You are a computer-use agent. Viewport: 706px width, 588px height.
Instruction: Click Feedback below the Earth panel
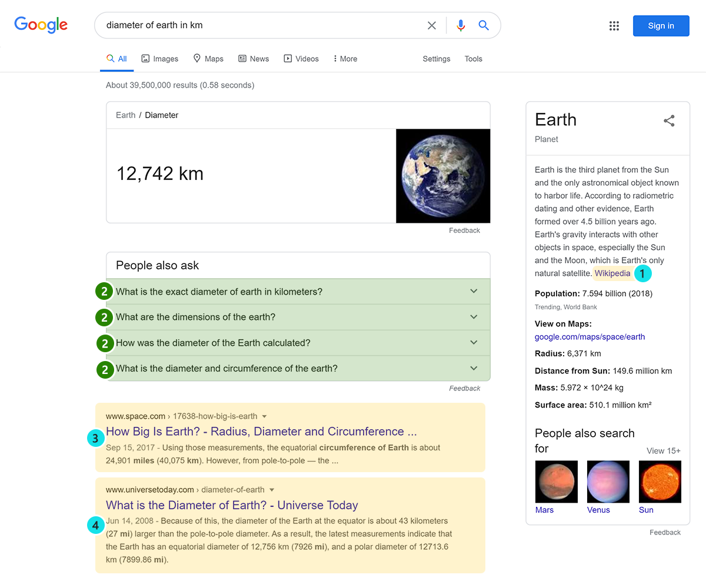click(x=665, y=532)
